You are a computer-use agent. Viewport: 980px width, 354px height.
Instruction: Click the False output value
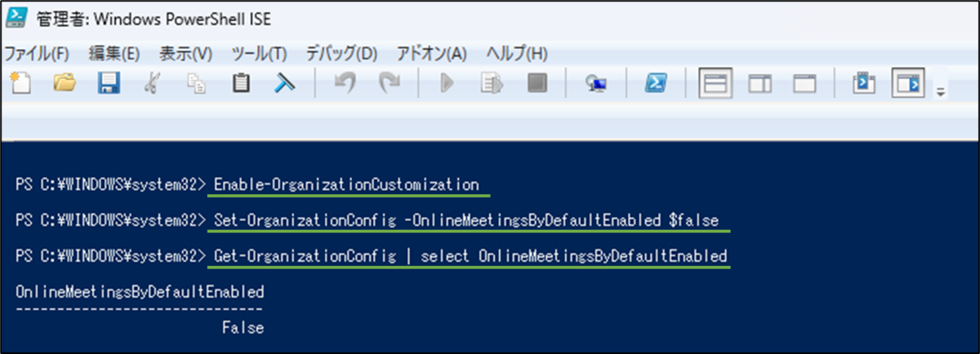point(243,328)
